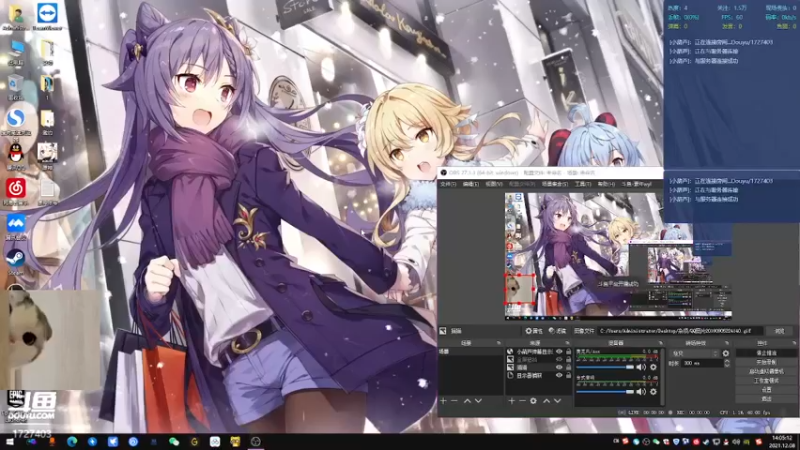Viewport: 800px width, 450px height.
Task: Select the blank text document desktop icon
Action: (x=47, y=190)
